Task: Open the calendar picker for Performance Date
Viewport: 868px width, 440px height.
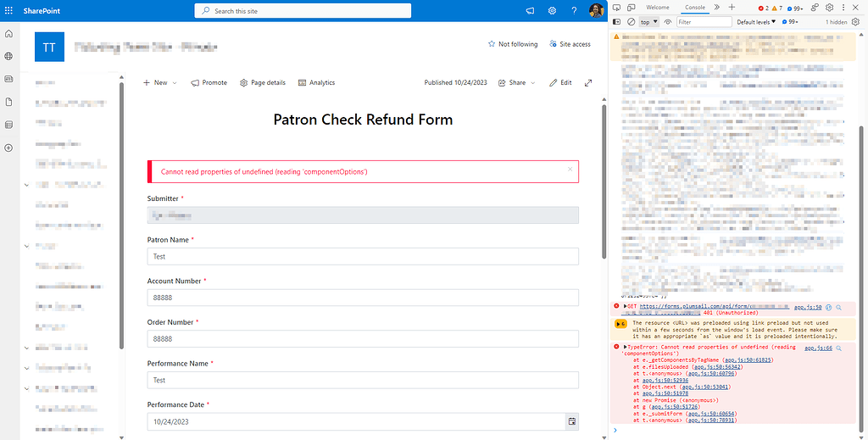Action: 571,421
